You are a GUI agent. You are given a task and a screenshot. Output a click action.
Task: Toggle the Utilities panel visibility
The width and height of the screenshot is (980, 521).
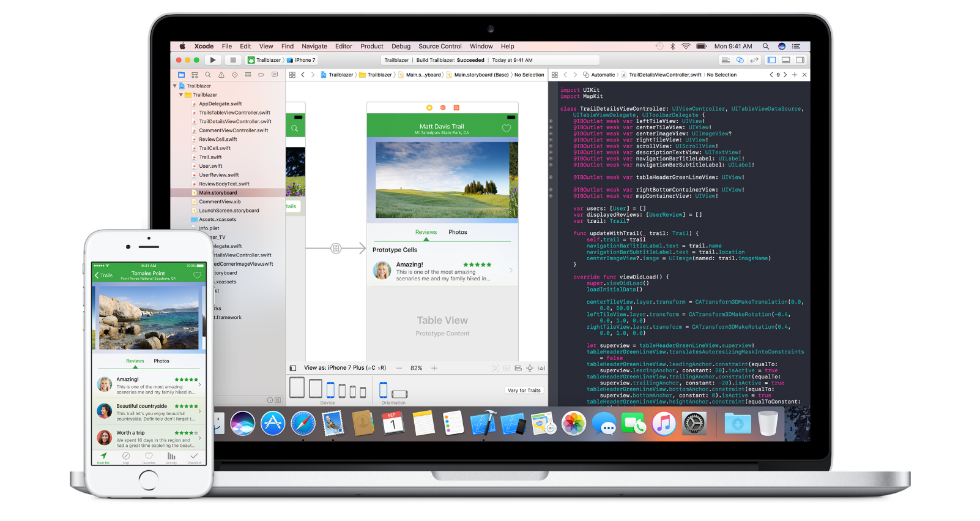coord(800,60)
